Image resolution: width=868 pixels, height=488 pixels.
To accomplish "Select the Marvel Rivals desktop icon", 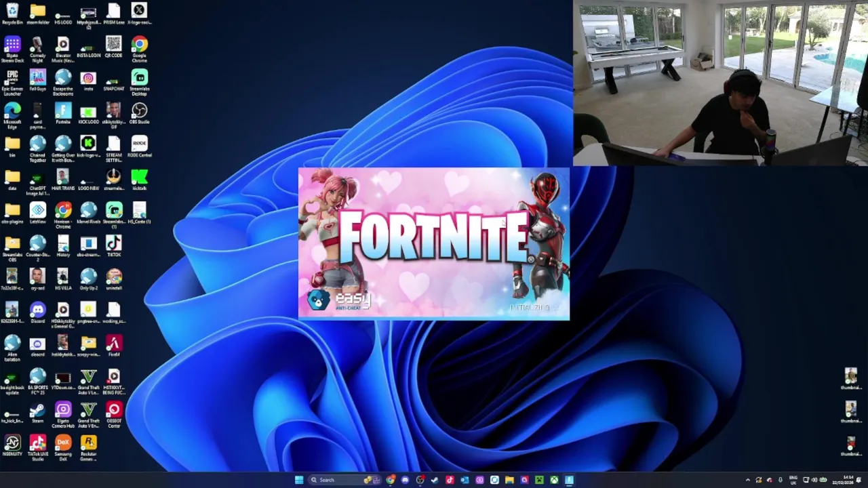I will pyautogui.click(x=88, y=213).
